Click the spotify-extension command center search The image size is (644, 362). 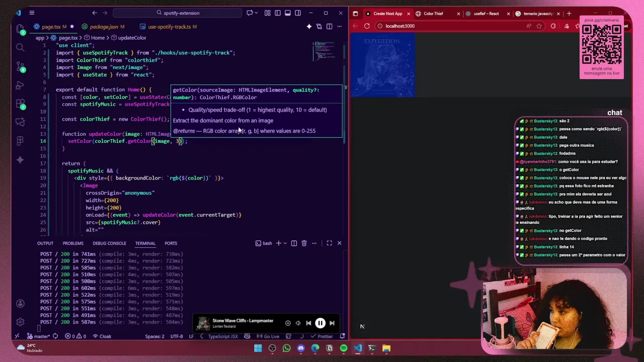click(x=178, y=13)
